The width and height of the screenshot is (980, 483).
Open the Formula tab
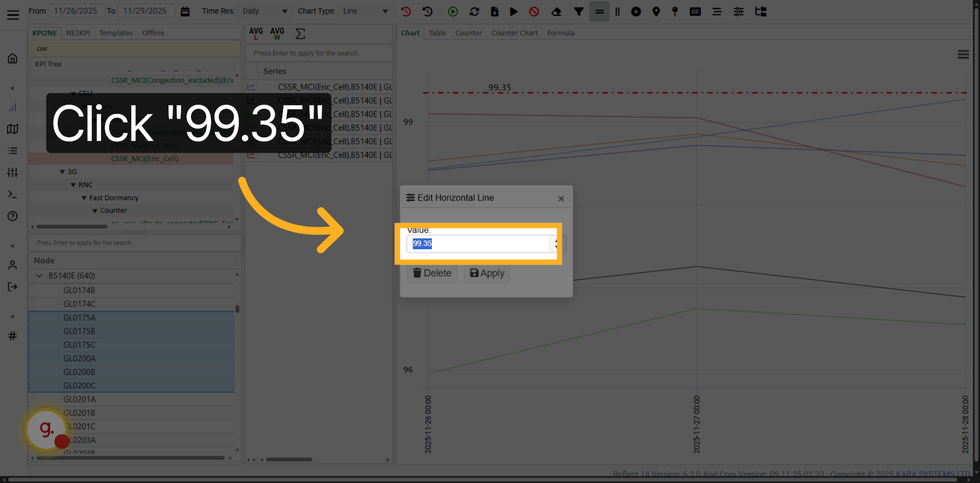pyautogui.click(x=561, y=33)
